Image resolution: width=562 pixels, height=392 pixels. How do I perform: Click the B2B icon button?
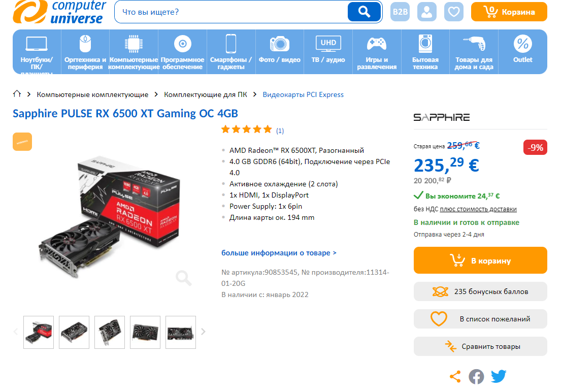coord(400,12)
